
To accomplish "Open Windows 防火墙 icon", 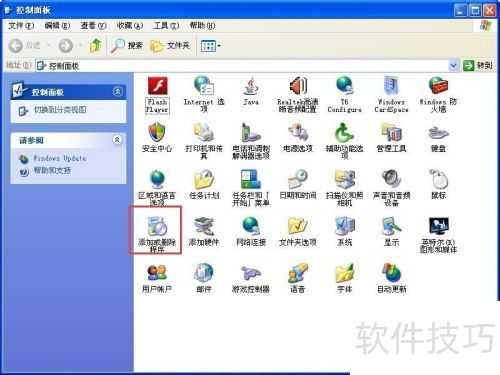I will tap(438, 86).
